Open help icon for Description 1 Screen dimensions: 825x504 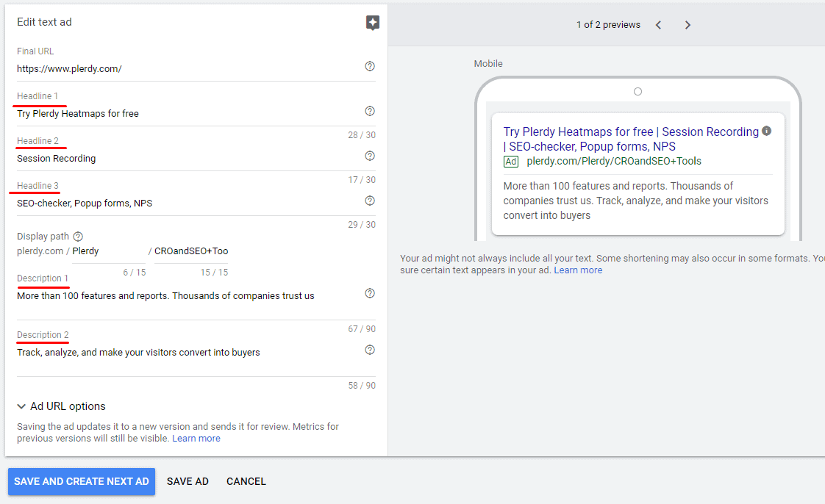(370, 293)
